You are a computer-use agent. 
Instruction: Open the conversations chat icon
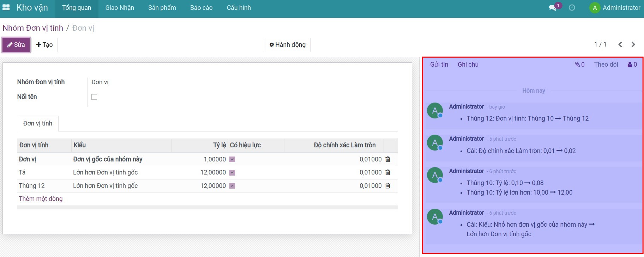pyautogui.click(x=553, y=8)
